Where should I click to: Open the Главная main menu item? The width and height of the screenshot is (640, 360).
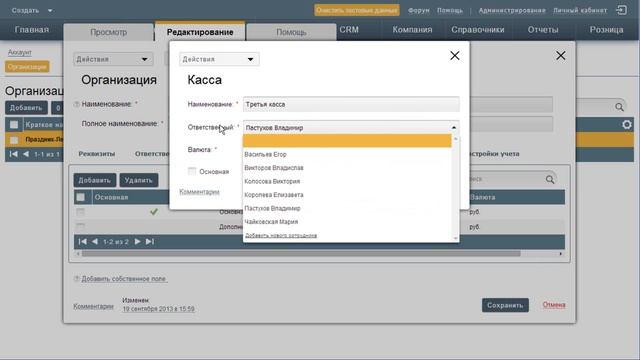coord(32,29)
